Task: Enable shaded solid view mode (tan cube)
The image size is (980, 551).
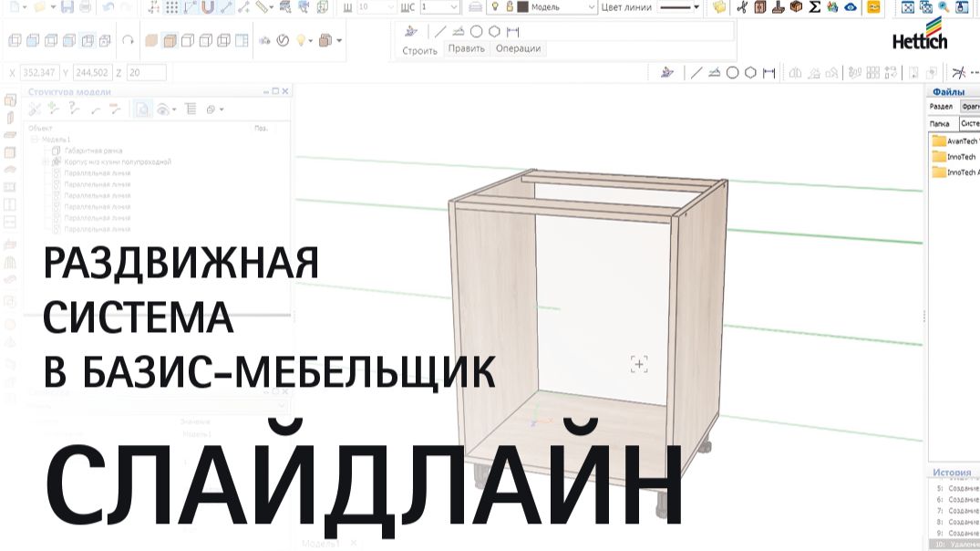Action: tap(151, 40)
